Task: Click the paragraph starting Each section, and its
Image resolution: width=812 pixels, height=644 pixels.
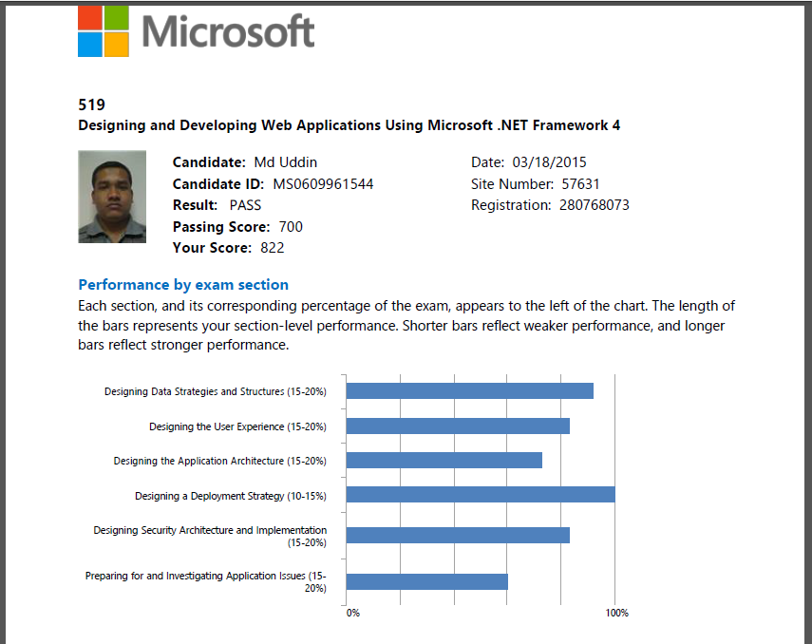Action: click(406, 326)
